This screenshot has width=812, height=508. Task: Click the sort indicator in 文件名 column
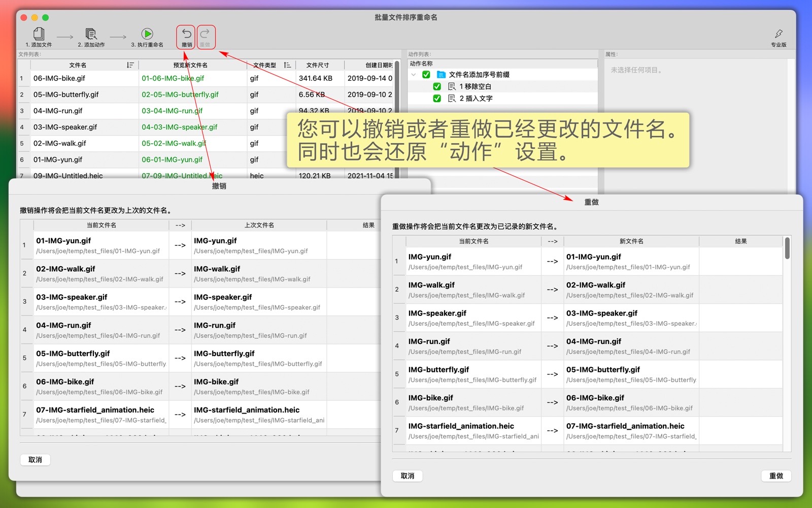[130, 65]
